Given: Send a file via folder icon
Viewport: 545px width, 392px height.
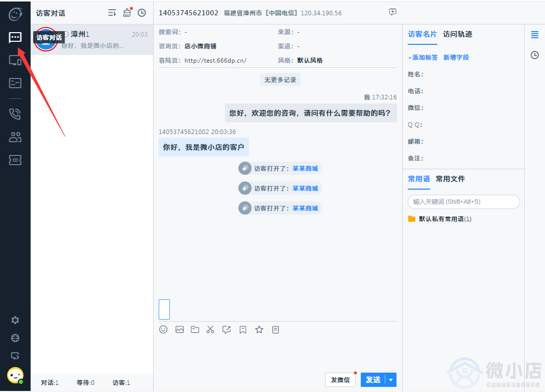Looking at the screenshot, I should tap(195, 329).
